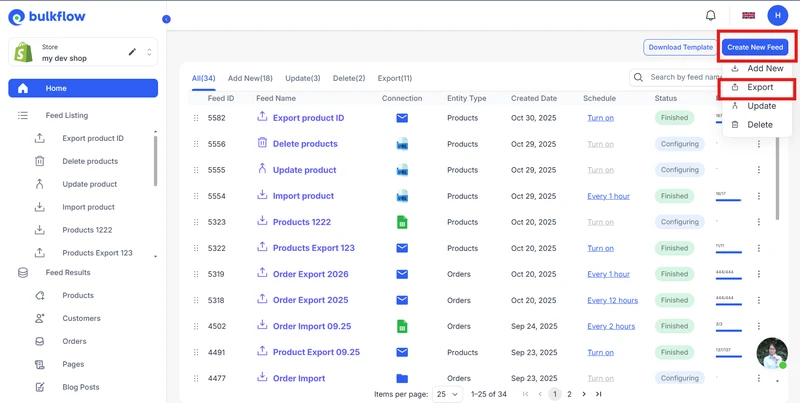Open the Export product ID feed
800x403 pixels.
tap(308, 118)
